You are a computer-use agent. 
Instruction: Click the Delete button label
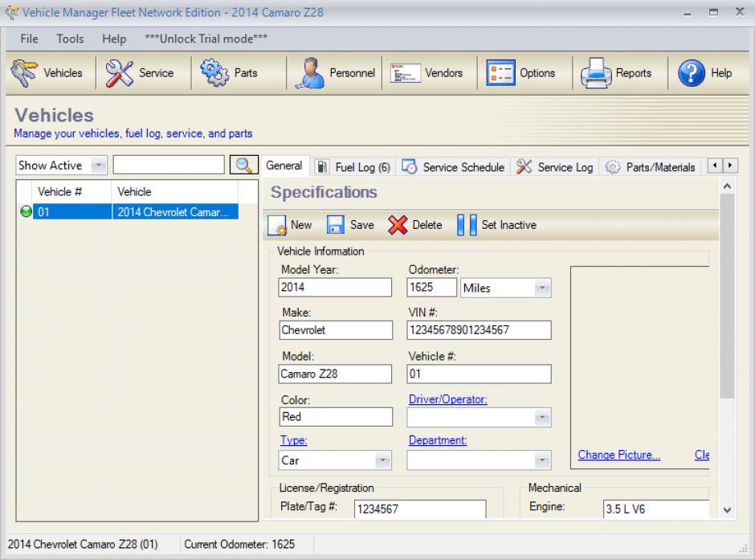tap(427, 225)
